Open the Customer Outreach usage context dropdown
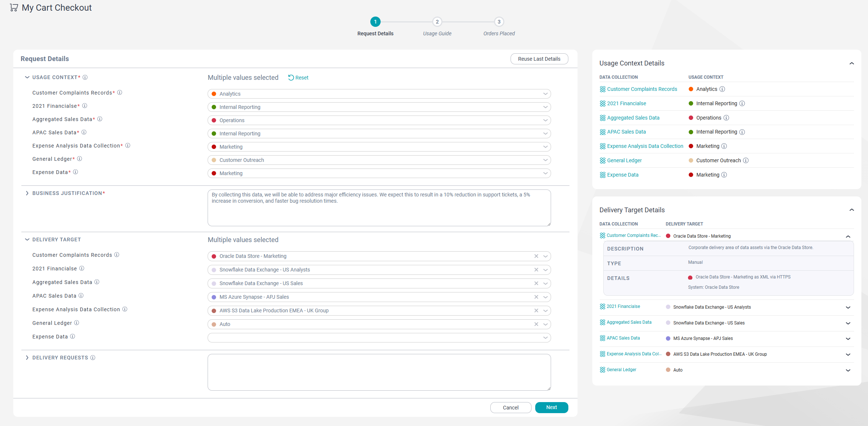This screenshot has height=426, width=868. [x=379, y=160]
